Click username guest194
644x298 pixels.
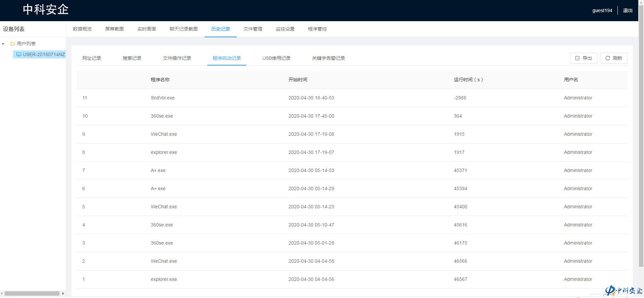click(x=602, y=10)
